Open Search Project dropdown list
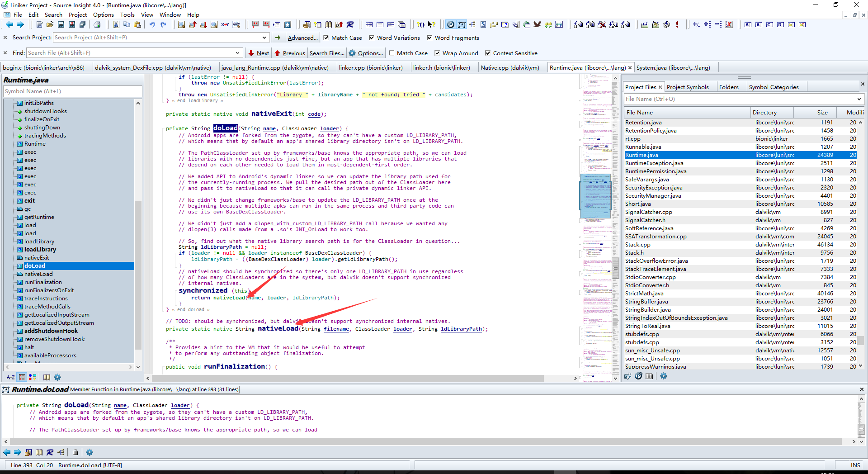 tap(264, 38)
